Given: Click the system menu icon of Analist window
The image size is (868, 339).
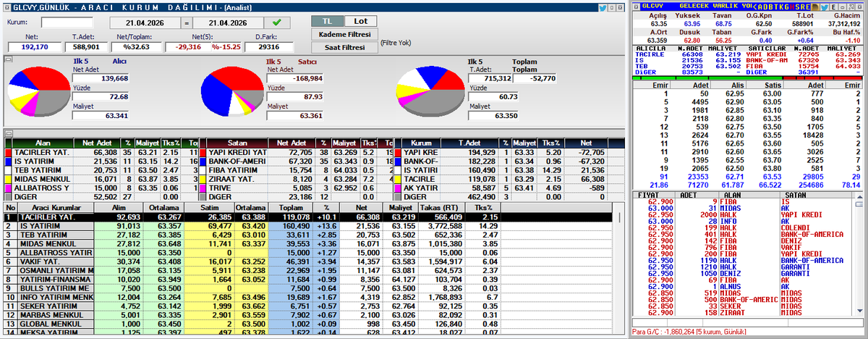Looking at the screenshot, I should coord(7,7).
